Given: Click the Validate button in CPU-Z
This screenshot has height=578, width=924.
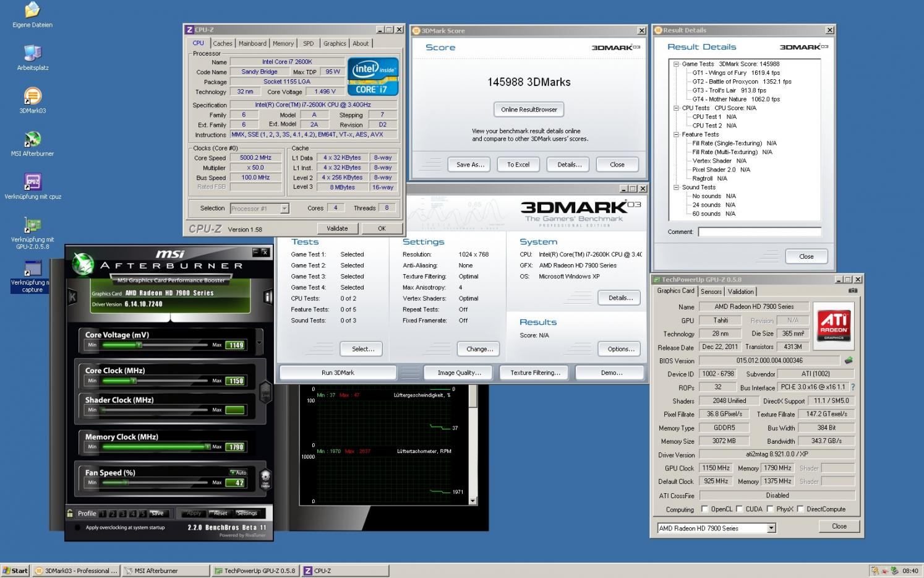Looking at the screenshot, I should pyautogui.click(x=337, y=228).
